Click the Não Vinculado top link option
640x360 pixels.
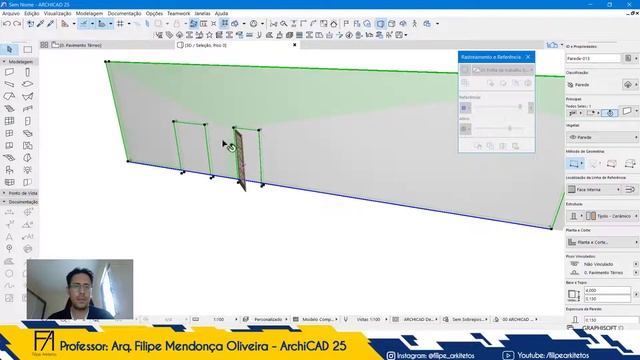tap(598, 264)
